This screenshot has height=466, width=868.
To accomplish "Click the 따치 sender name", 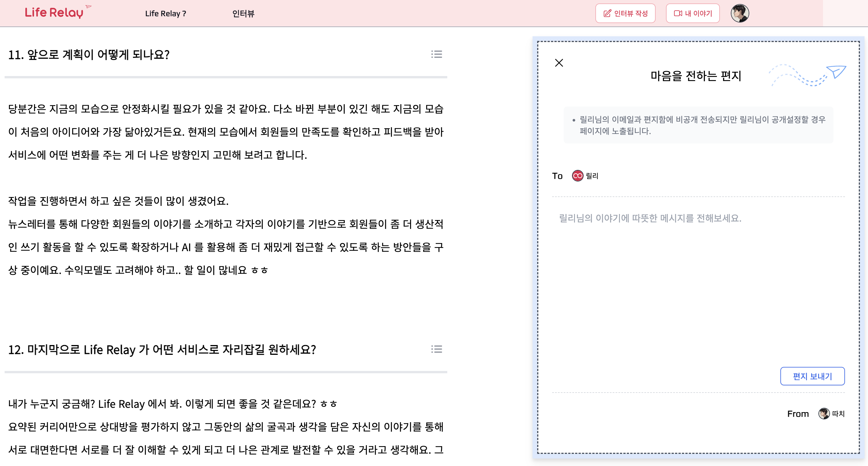I will pos(838,414).
